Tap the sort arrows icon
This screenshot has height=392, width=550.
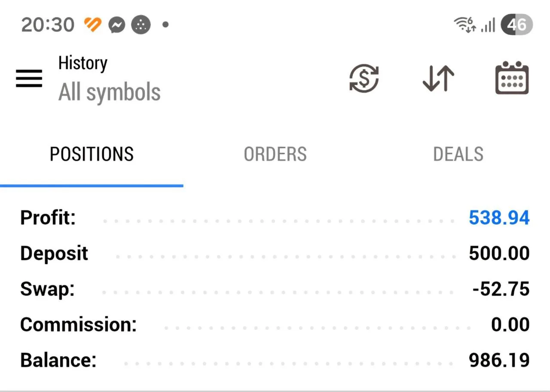coord(438,78)
